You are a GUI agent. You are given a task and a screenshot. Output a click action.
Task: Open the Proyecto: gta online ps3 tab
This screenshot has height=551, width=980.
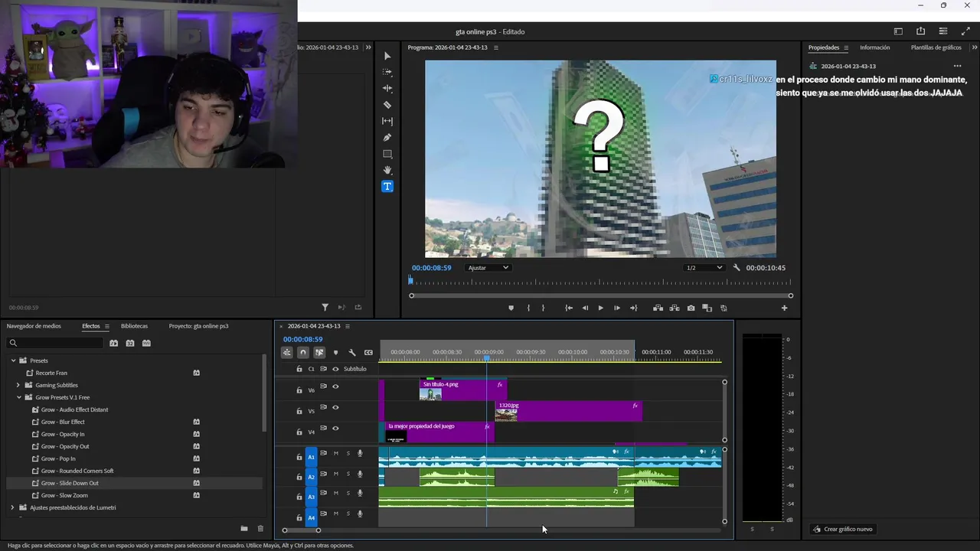(198, 326)
